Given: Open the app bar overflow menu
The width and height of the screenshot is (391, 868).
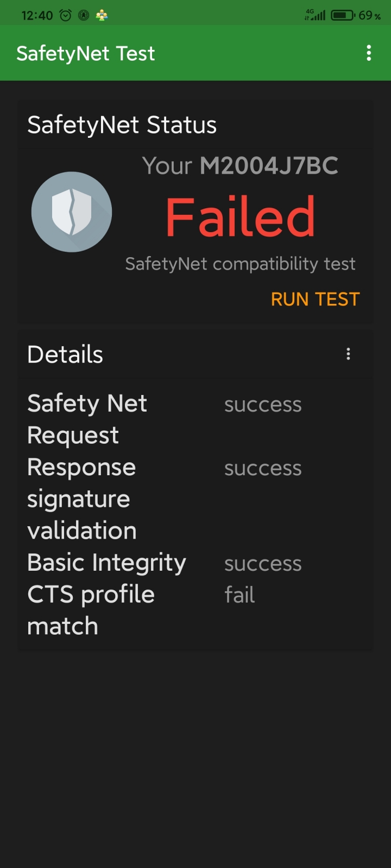Looking at the screenshot, I should [369, 53].
